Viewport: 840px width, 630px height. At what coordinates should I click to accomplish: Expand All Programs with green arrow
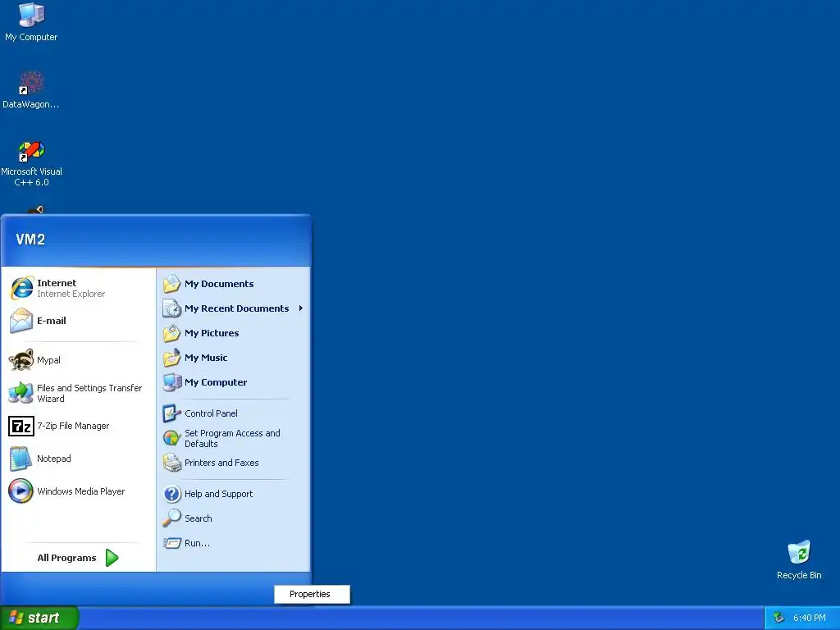click(x=78, y=558)
